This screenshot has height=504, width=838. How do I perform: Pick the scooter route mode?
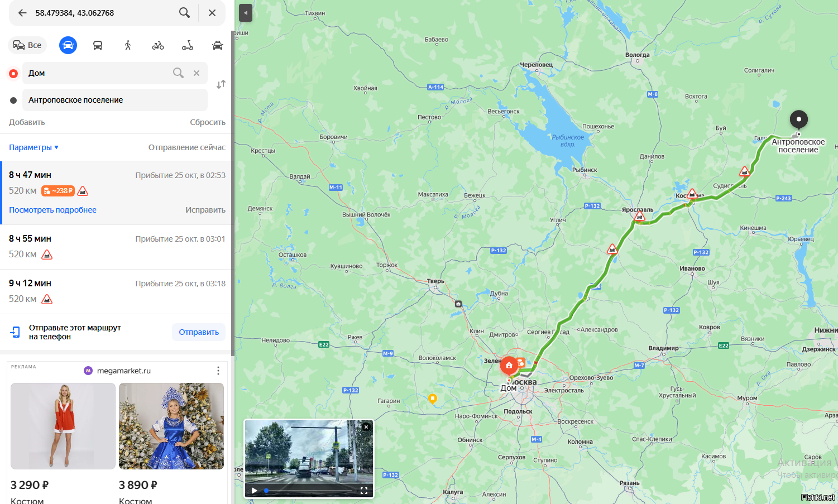[x=188, y=45]
